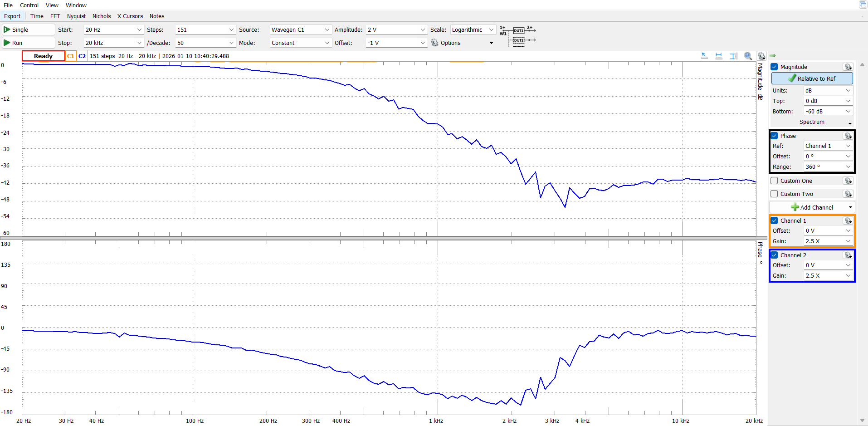
Task: Open the Phase Range 360° dropdown
Action: click(828, 166)
